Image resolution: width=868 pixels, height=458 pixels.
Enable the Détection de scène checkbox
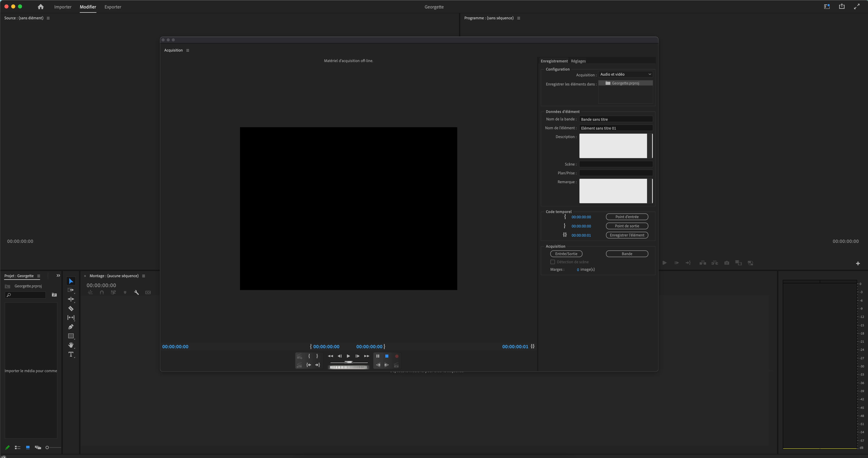tap(553, 262)
